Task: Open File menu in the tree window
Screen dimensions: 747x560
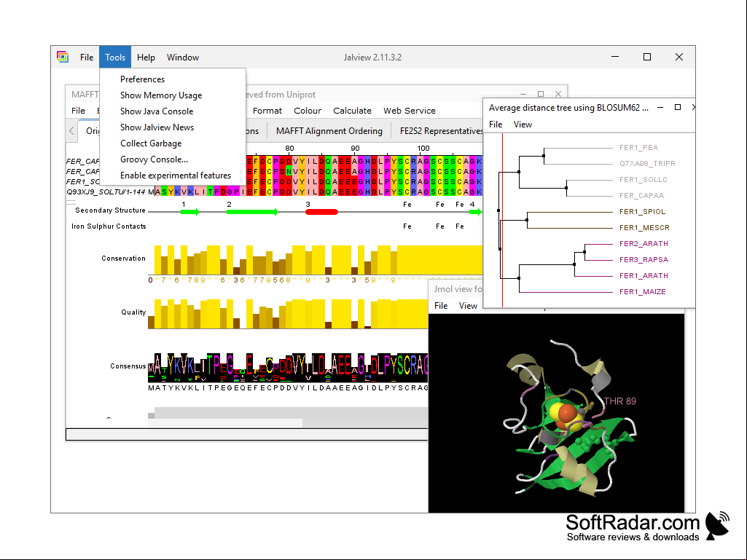Action: (496, 125)
